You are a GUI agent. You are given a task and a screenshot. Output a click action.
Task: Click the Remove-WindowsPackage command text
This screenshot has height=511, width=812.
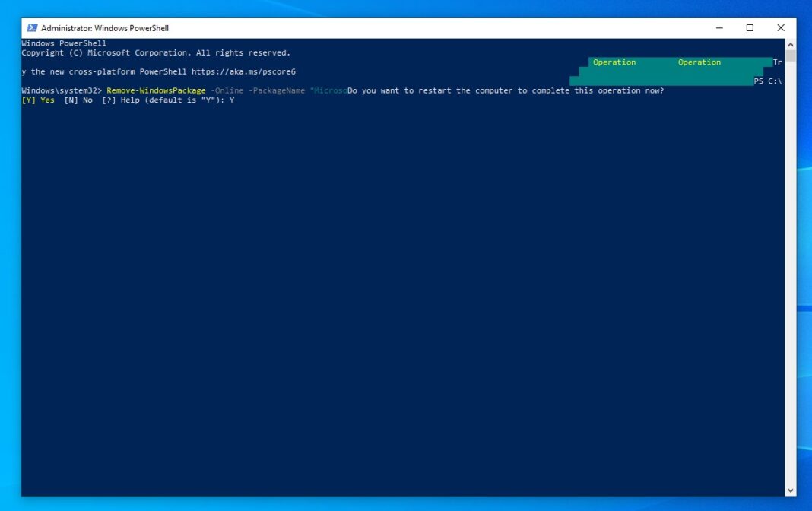pyautogui.click(x=156, y=90)
